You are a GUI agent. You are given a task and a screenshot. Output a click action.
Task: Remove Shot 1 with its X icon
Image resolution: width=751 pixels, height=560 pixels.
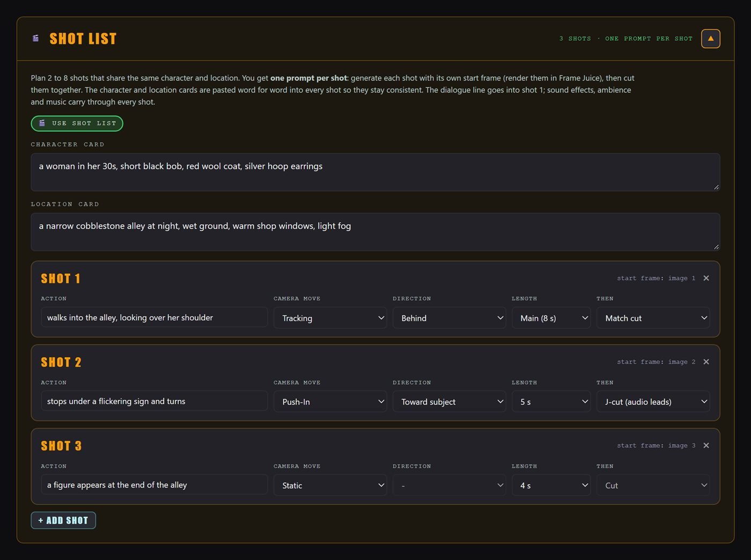[706, 278]
